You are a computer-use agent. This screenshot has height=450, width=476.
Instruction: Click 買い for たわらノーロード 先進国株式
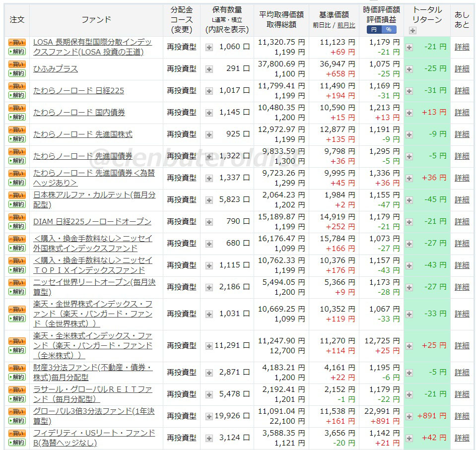coord(17,130)
